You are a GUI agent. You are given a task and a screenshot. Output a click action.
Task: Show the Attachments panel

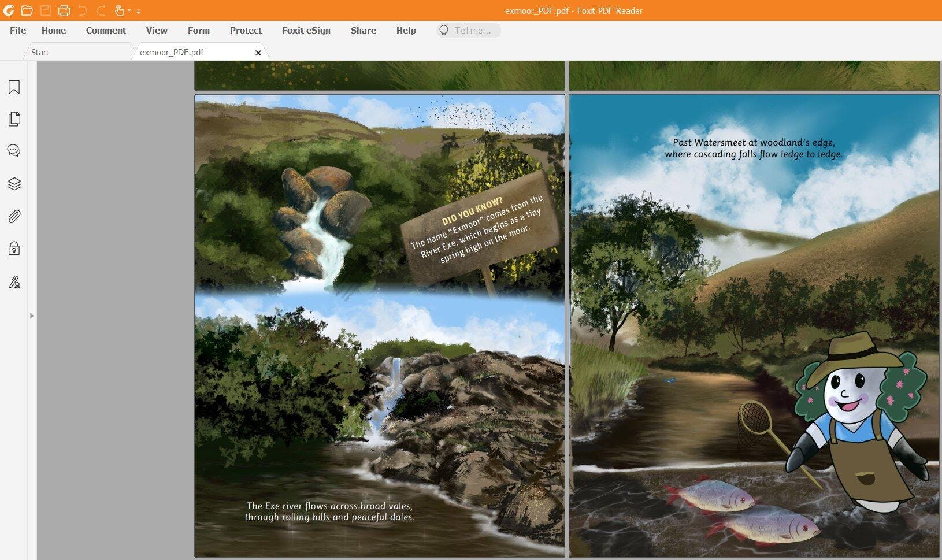click(14, 217)
